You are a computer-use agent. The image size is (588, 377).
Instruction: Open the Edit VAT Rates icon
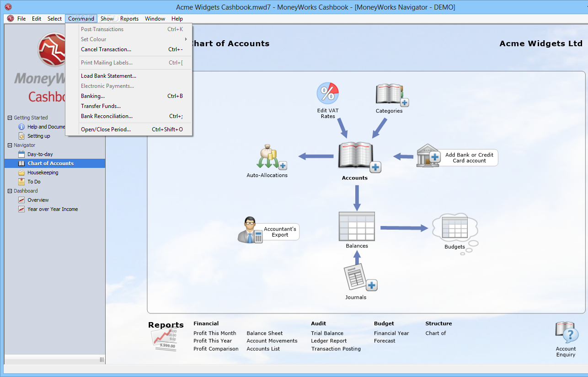[327, 94]
